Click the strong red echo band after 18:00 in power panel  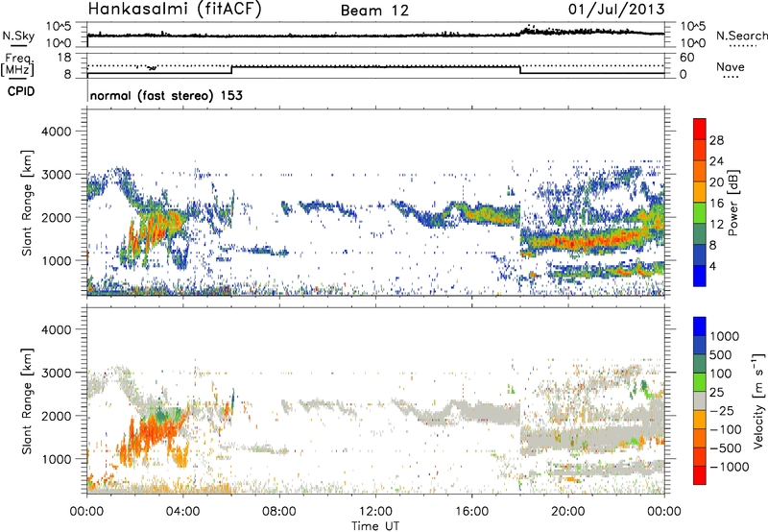click(592, 240)
